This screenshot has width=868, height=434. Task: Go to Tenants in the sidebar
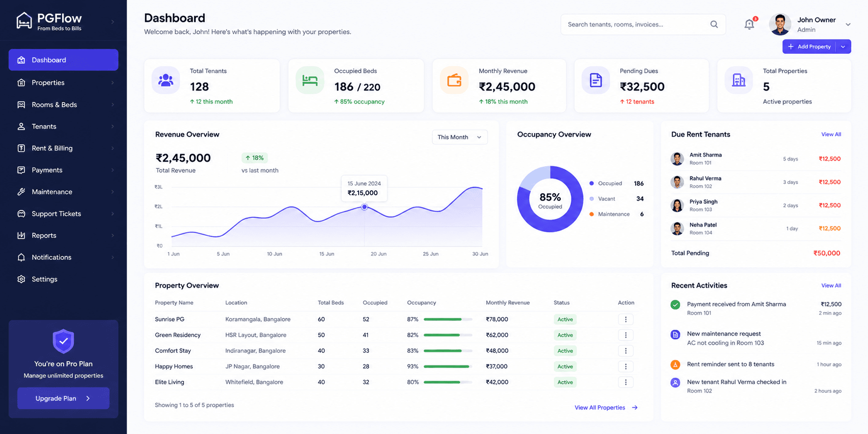click(x=63, y=126)
